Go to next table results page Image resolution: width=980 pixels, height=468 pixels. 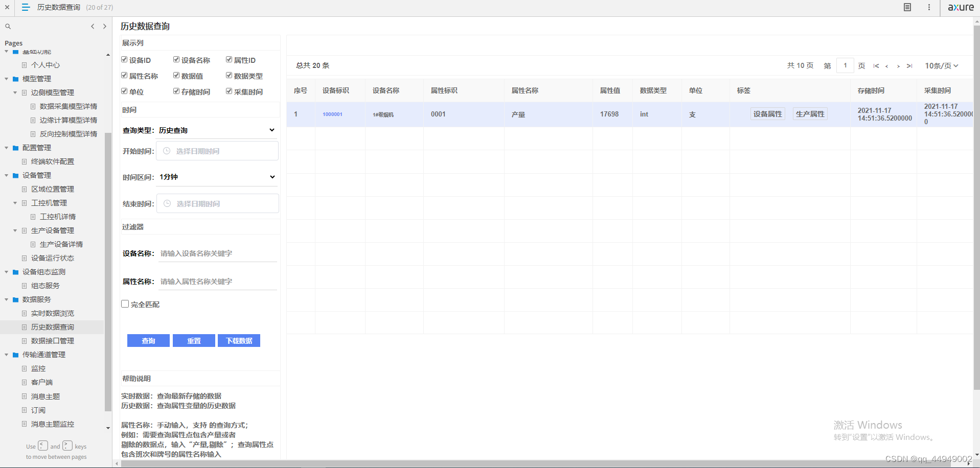(x=898, y=66)
